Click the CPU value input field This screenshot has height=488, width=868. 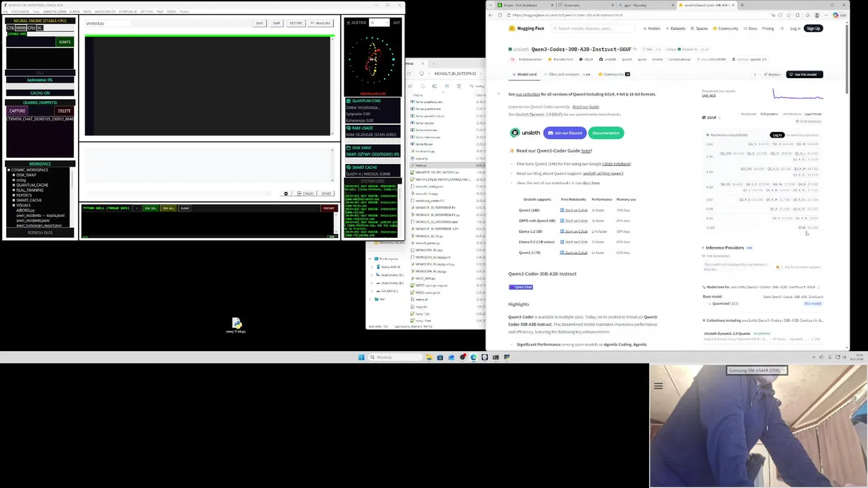pyautogui.click(x=39, y=28)
